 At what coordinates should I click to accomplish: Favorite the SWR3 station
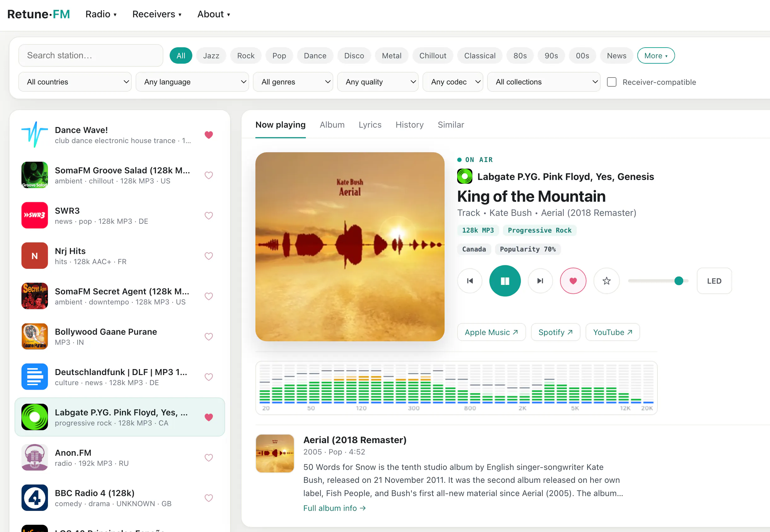coord(209,215)
